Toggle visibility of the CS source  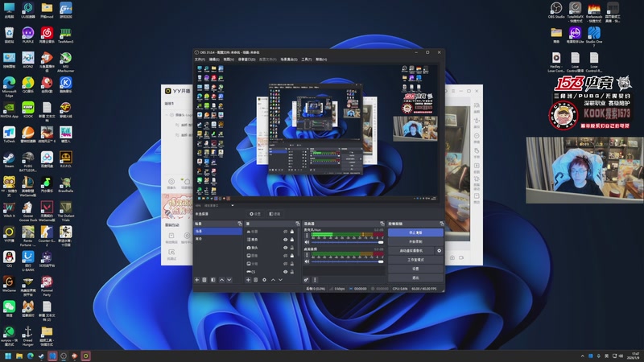(x=286, y=272)
